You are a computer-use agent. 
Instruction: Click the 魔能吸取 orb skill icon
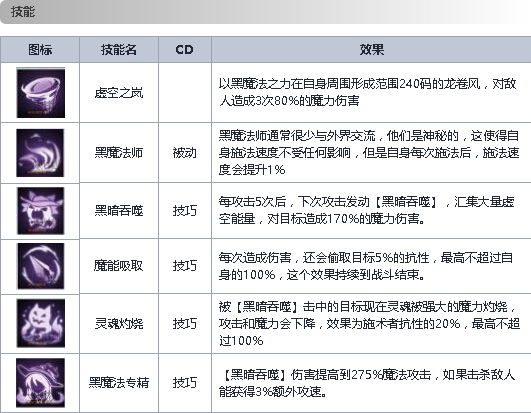[x=40, y=266]
